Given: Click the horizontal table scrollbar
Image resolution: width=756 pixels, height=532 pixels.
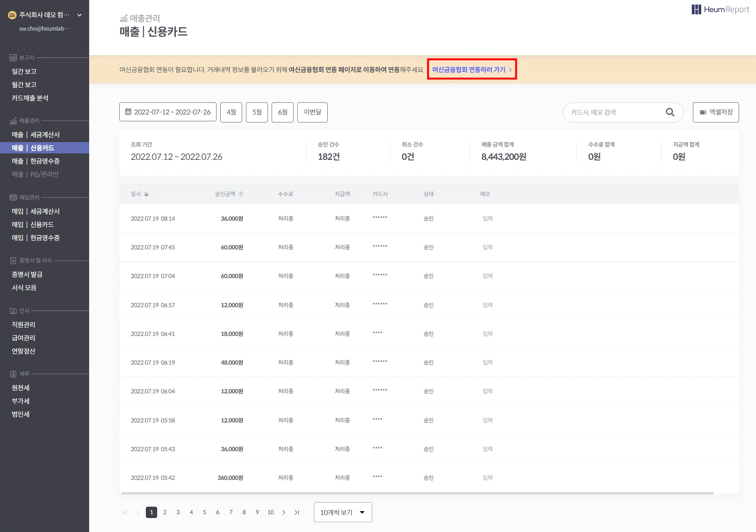Looking at the screenshot, I should [417, 493].
